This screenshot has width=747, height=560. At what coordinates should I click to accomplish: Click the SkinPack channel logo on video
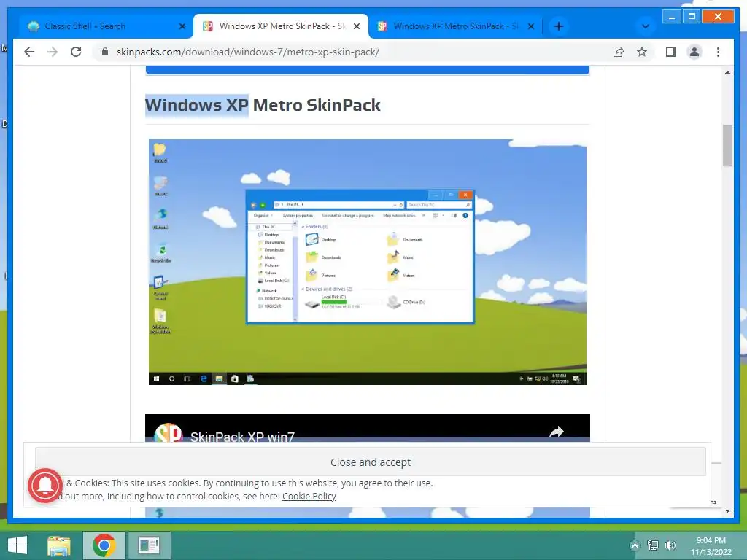tap(169, 432)
